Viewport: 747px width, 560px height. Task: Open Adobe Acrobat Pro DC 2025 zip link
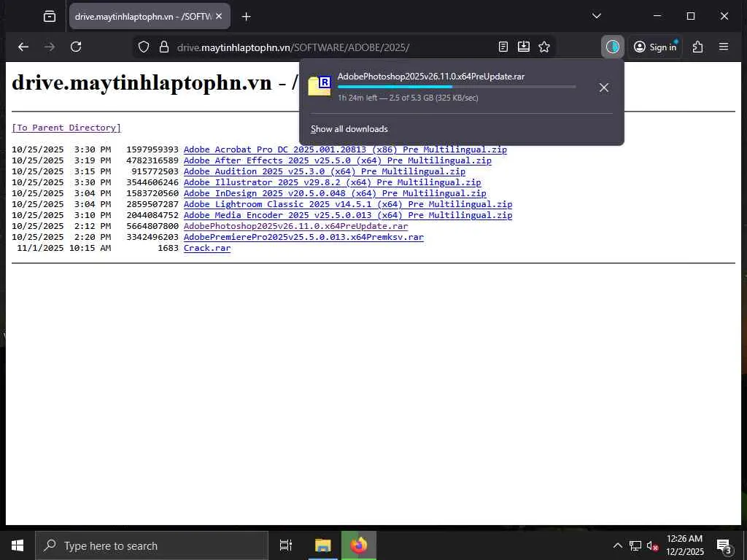(x=345, y=149)
